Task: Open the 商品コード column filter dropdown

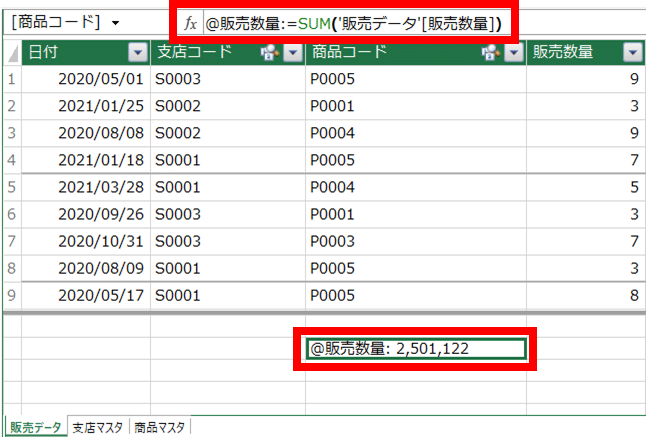Action: 514,53
